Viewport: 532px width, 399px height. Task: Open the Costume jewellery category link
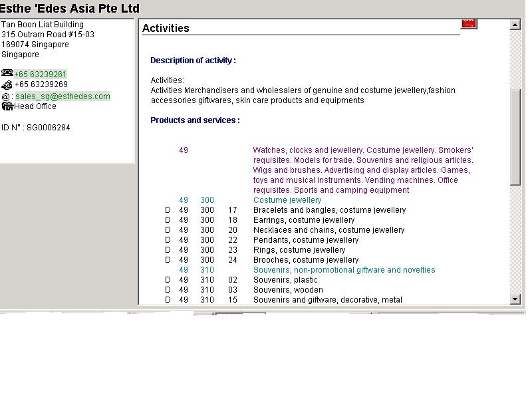pyautogui.click(x=287, y=200)
